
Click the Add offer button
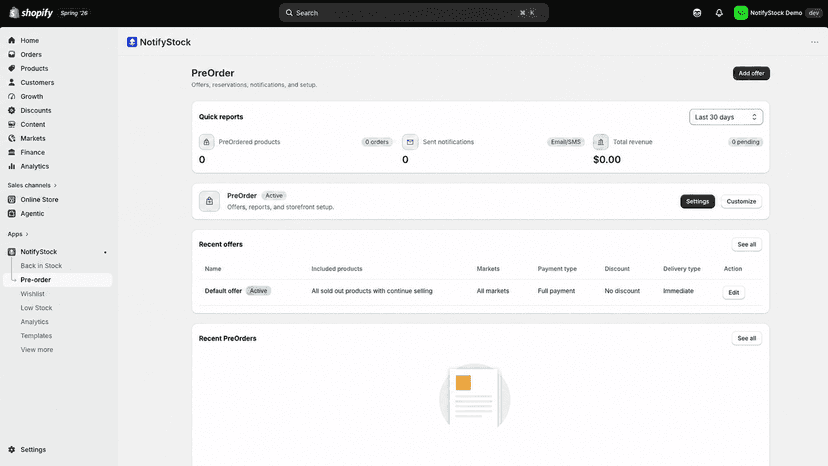point(751,73)
